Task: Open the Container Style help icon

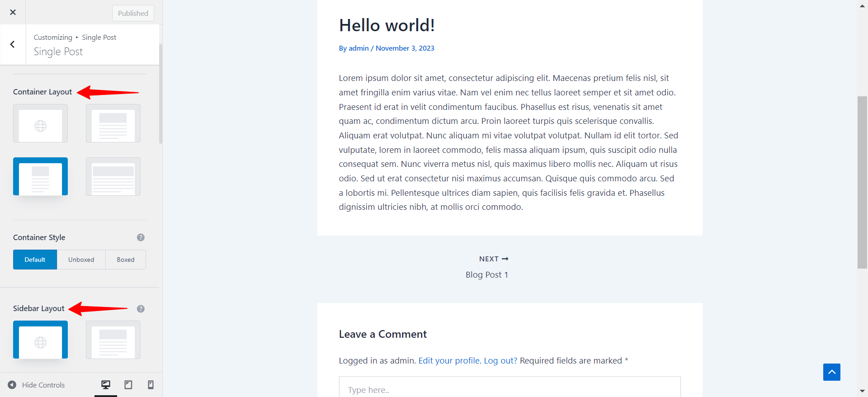Action: (141, 237)
